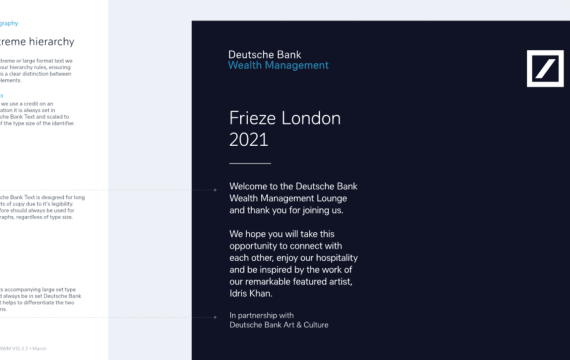Viewport: 570px width, 360px height.
Task: Click the note about accompanying large set type
Action: click(40, 299)
